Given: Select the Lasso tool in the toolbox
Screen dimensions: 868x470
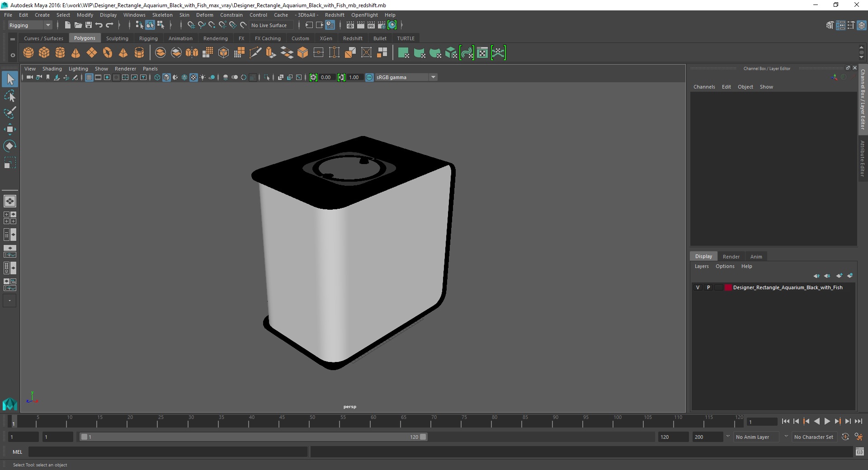Looking at the screenshot, I should point(10,96).
